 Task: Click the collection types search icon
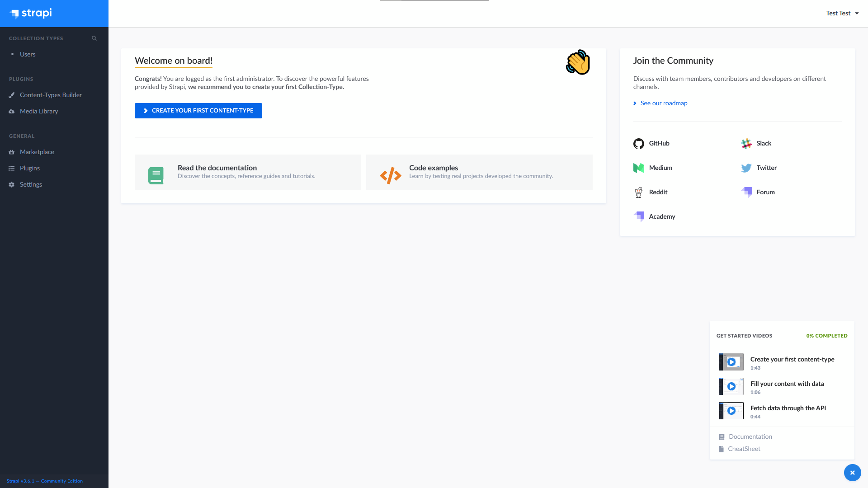(94, 38)
